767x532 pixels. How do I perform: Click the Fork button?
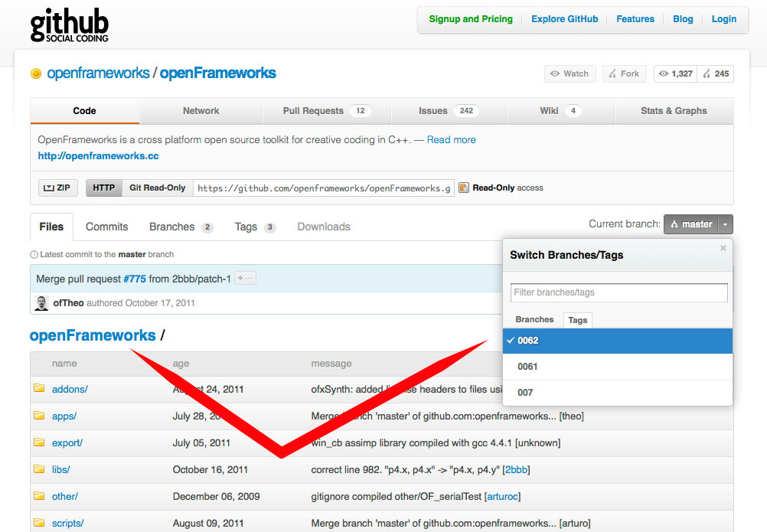point(624,73)
